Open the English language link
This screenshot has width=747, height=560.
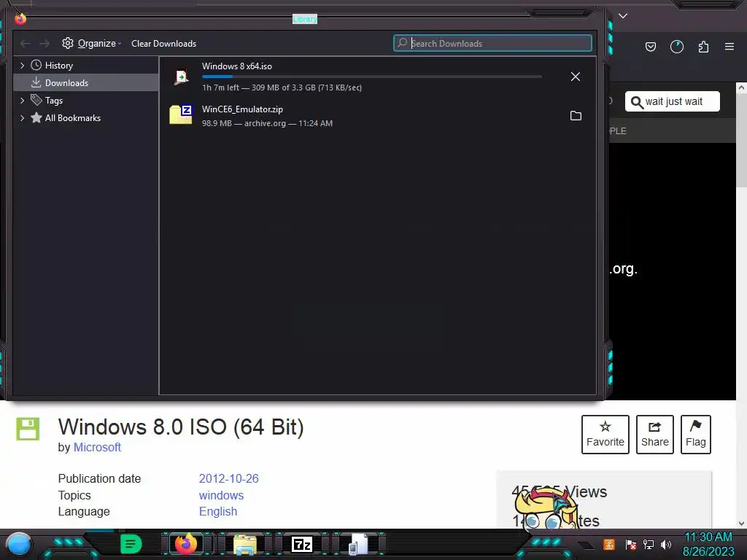click(217, 511)
